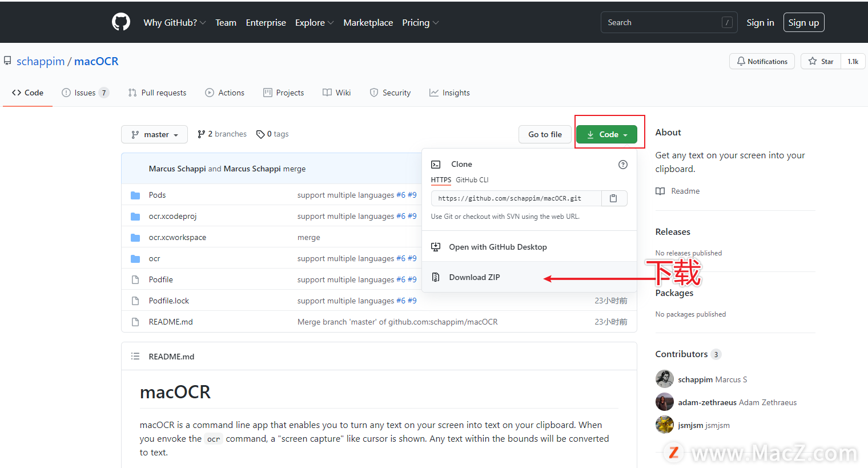Click the ocr folder icon
868x468 pixels.
click(135, 259)
